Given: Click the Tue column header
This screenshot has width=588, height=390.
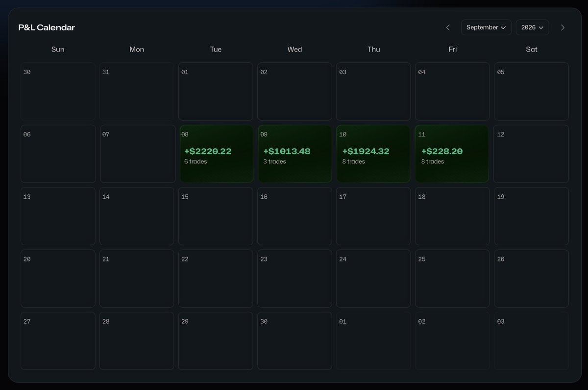Looking at the screenshot, I should [x=216, y=49].
